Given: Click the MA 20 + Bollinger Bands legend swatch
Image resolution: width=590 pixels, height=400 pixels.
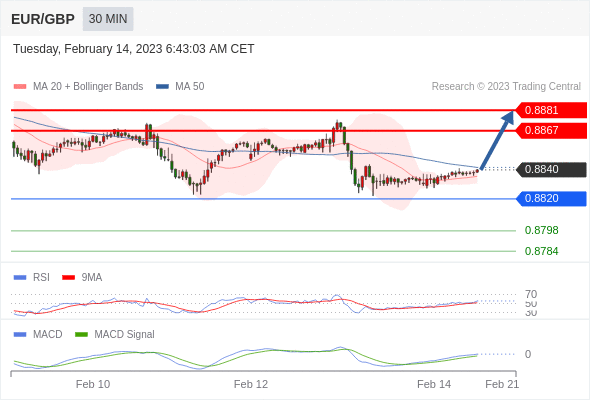Looking at the screenshot, I should pyautogui.click(x=20, y=87).
